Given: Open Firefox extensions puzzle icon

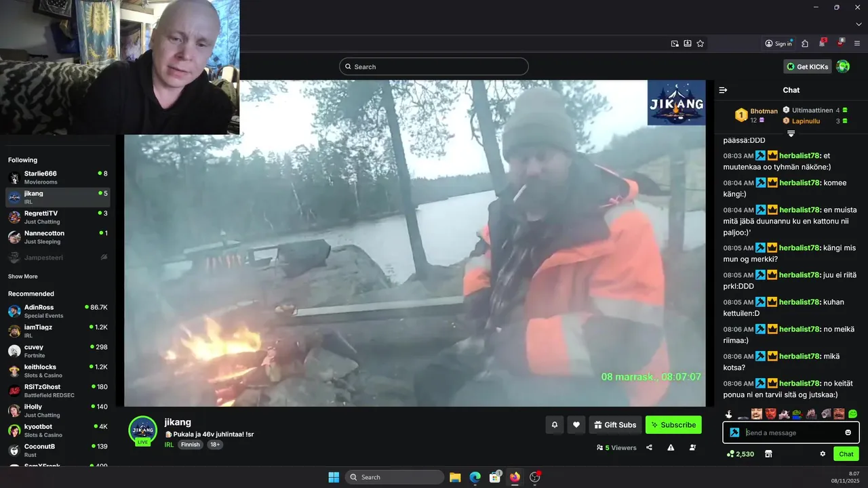Looking at the screenshot, I should point(805,43).
